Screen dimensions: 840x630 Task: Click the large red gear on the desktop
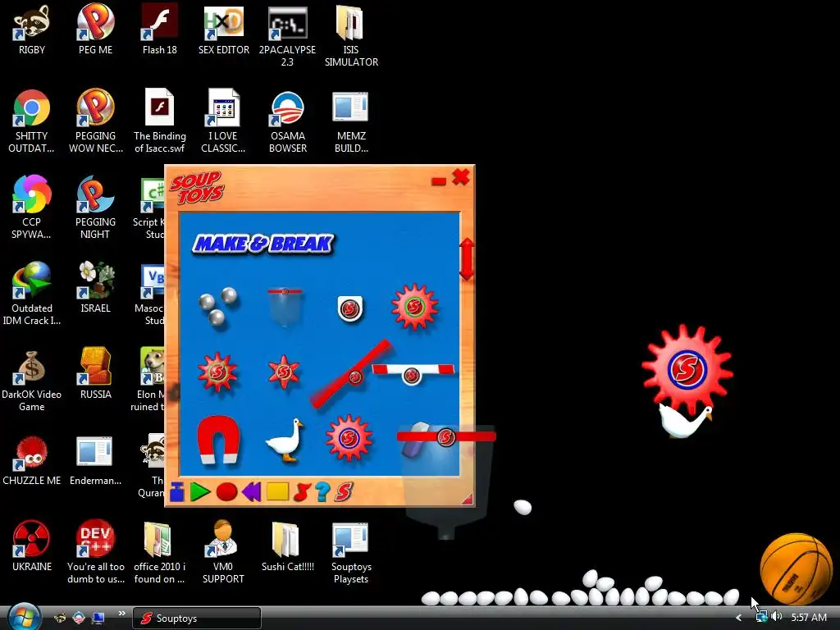click(x=687, y=368)
